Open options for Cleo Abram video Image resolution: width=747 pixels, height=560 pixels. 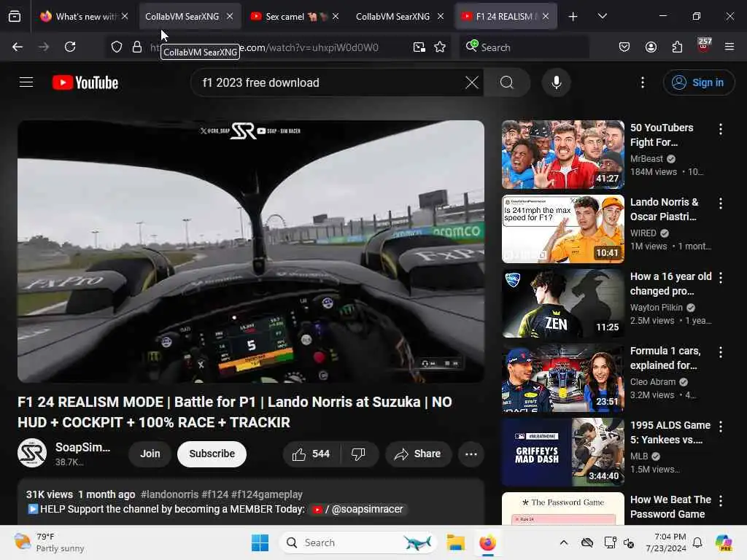click(720, 352)
